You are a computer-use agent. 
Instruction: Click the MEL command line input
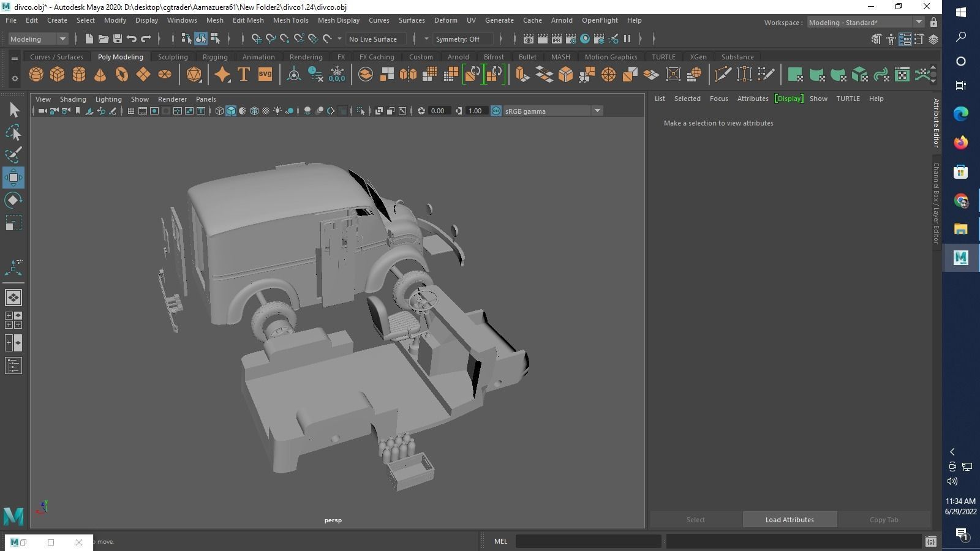[588, 541]
